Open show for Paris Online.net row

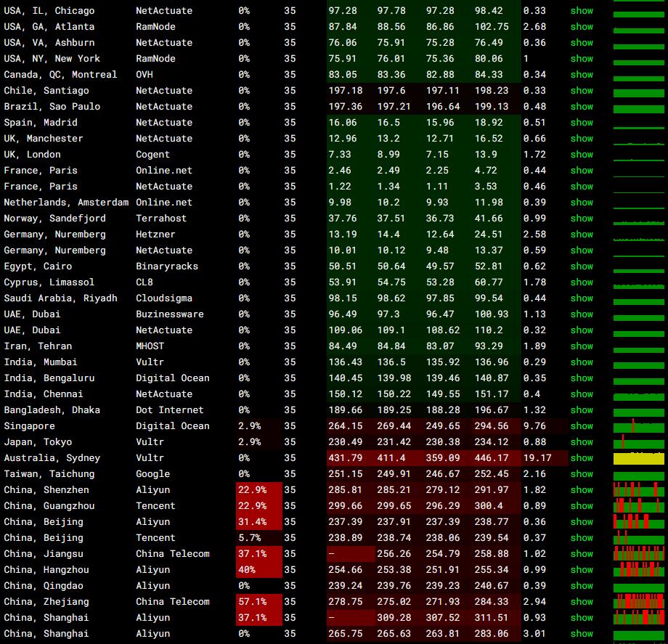(x=582, y=171)
